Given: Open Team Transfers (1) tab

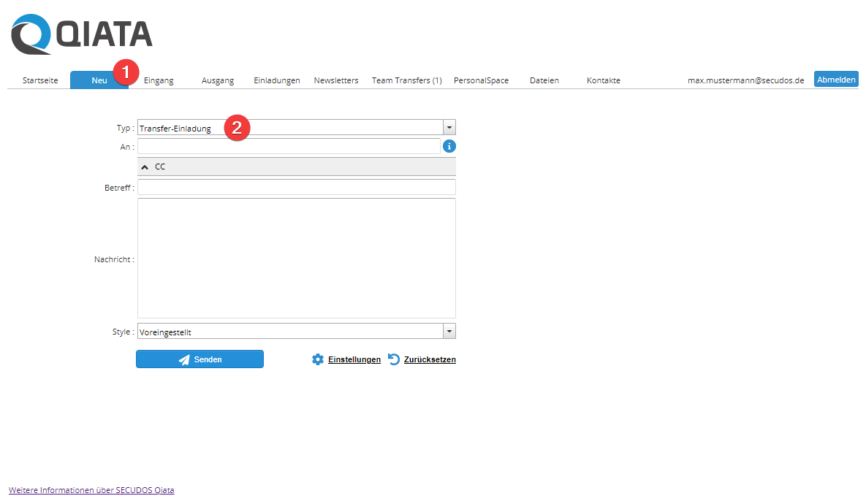Looking at the screenshot, I should [406, 80].
